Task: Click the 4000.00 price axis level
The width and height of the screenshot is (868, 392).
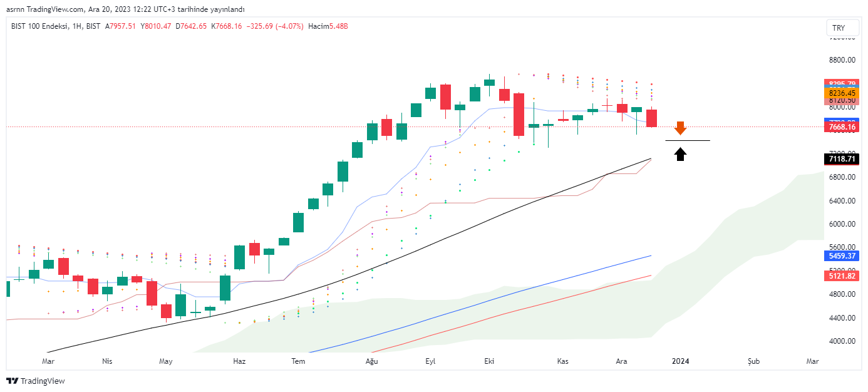Action: (x=842, y=341)
